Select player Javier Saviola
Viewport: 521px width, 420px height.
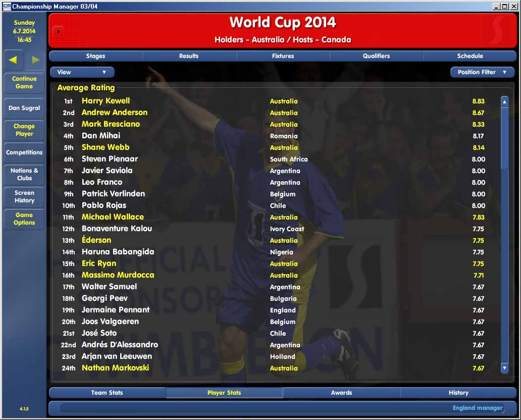tap(107, 171)
